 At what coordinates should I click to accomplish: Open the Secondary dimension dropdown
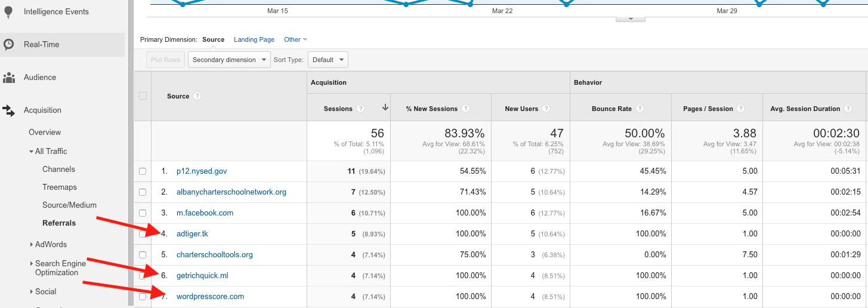point(229,60)
